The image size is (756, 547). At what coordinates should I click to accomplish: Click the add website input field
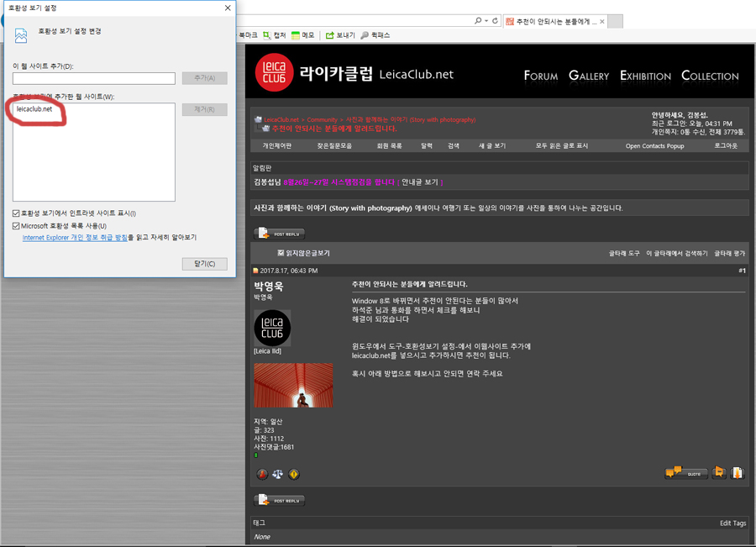pyautogui.click(x=94, y=78)
